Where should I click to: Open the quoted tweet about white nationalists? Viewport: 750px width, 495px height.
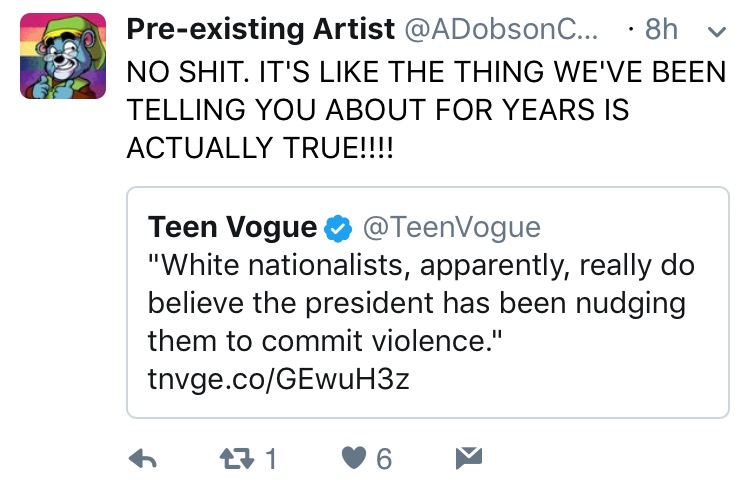pyautogui.click(x=428, y=302)
